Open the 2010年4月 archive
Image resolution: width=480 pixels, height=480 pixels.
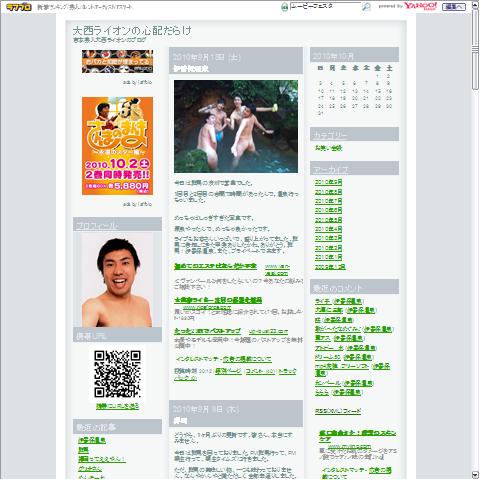pyautogui.click(x=328, y=229)
